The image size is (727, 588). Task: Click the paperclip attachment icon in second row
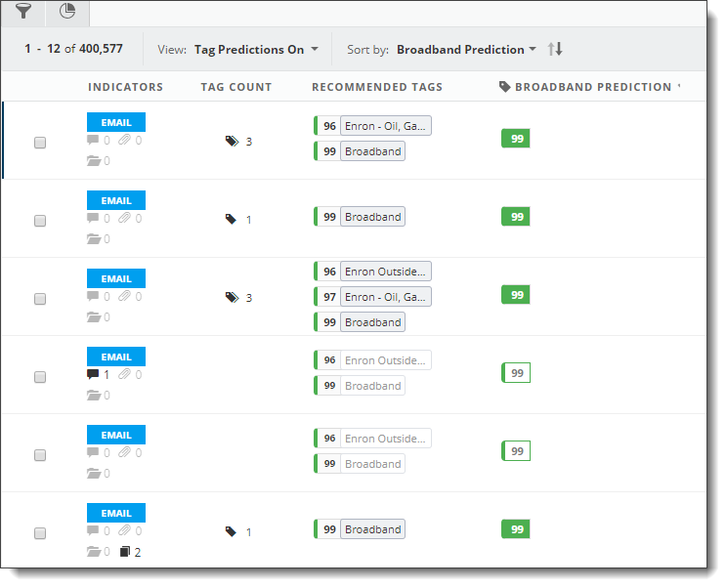click(x=124, y=218)
